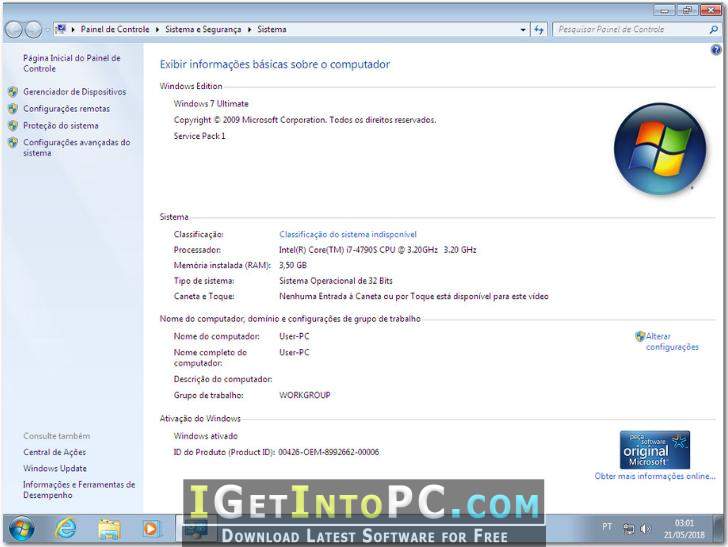Click the original Microsoft software badge
The image size is (728, 547).
[x=655, y=450]
